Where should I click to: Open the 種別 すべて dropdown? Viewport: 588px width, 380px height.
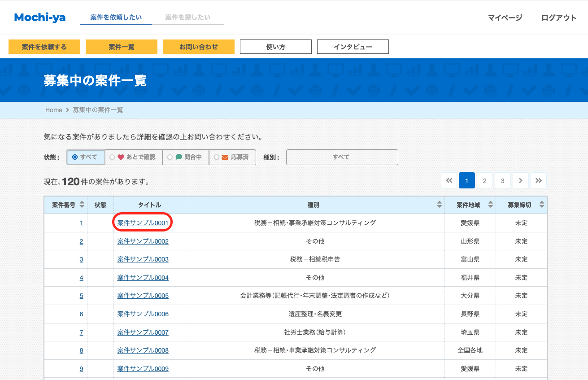pos(342,157)
